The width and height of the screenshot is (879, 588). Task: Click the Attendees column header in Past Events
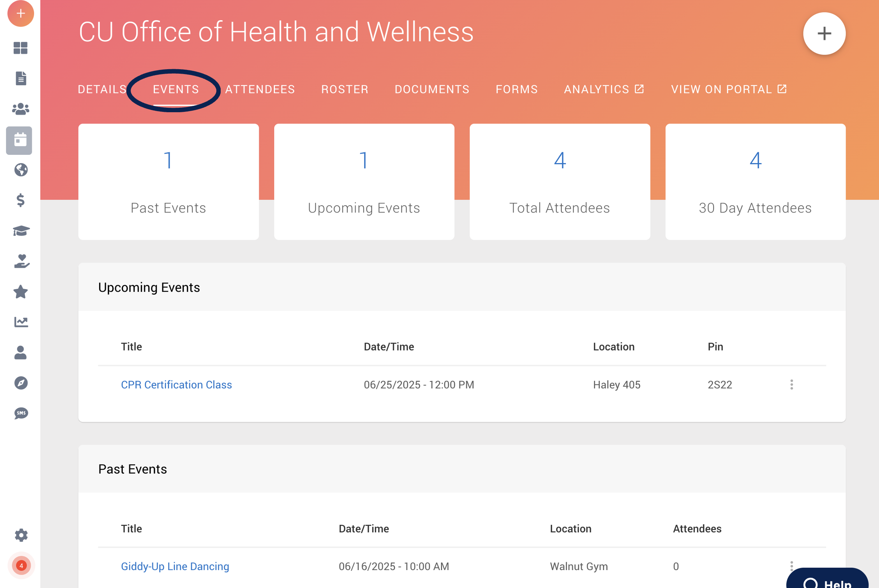click(x=697, y=529)
